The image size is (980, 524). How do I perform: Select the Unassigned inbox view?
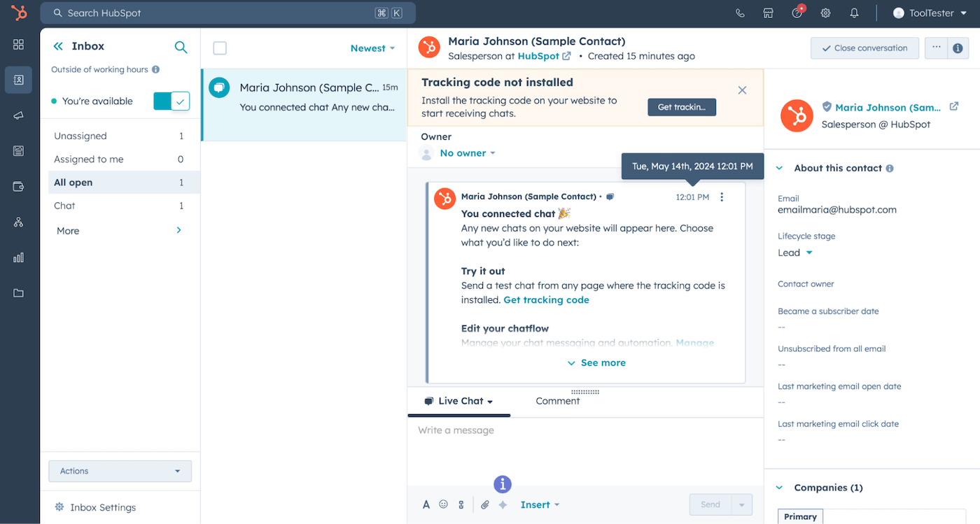pyautogui.click(x=80, y=136)
